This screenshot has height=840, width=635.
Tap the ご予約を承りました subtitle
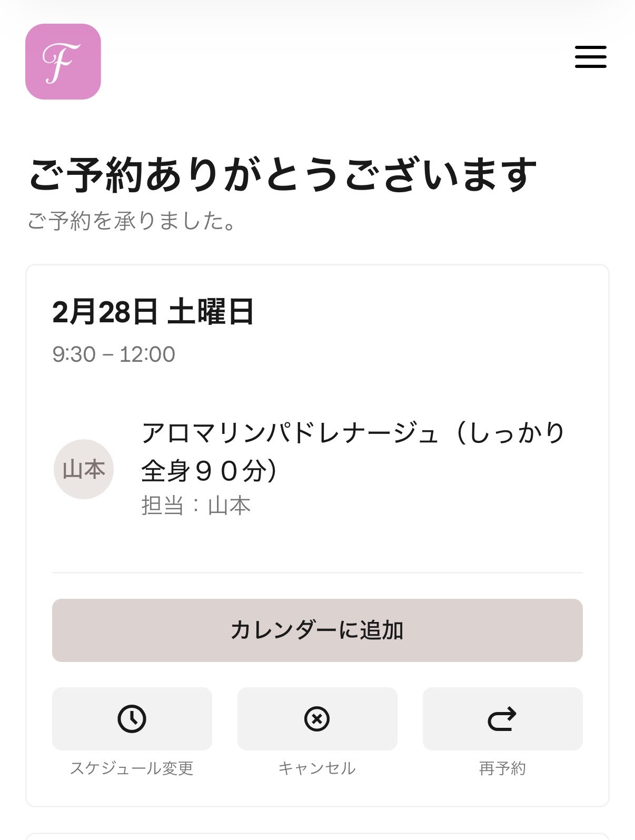132,221
